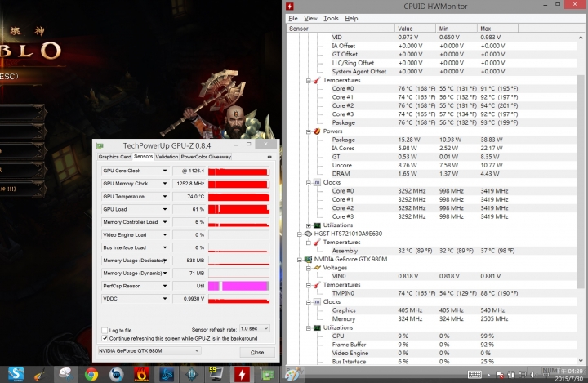Switch to HWMonitor red lightning taskbar icon
This screenshot has height=383, width=588.
point(242,374)
